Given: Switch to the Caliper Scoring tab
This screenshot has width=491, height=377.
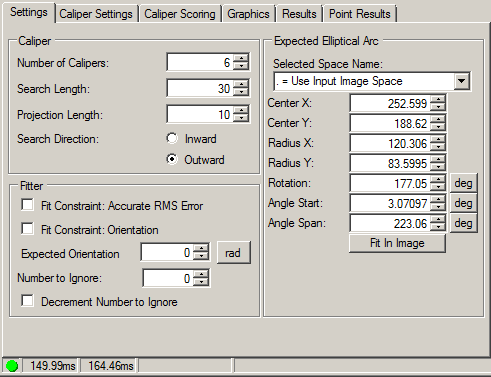Looking at the screenshot, I should 180,14.
